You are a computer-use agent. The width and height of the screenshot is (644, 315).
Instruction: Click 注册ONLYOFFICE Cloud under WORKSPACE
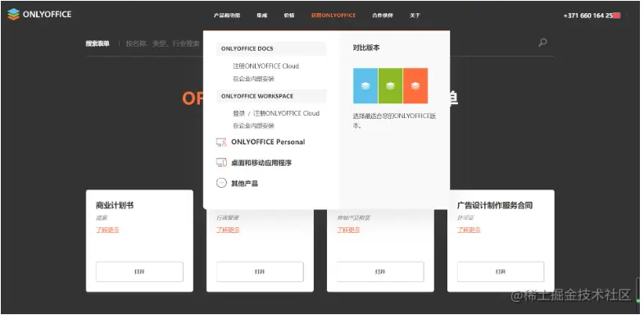point(286,113)
